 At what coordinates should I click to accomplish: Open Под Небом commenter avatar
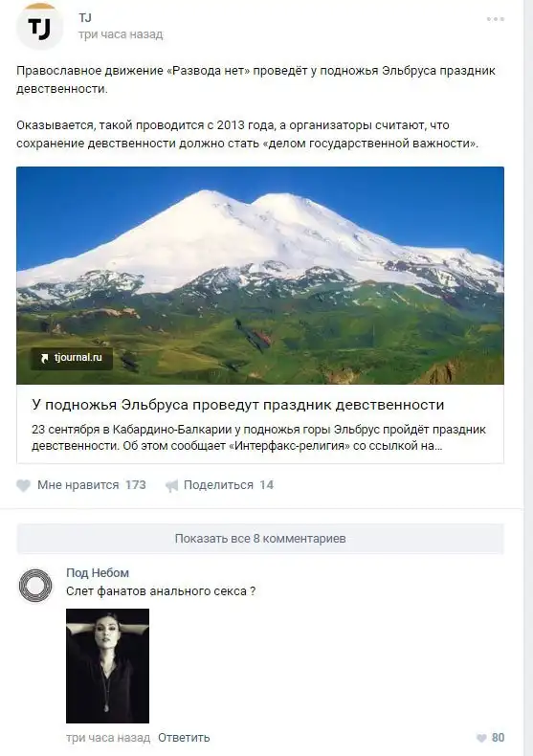click(x=35, y=586)
